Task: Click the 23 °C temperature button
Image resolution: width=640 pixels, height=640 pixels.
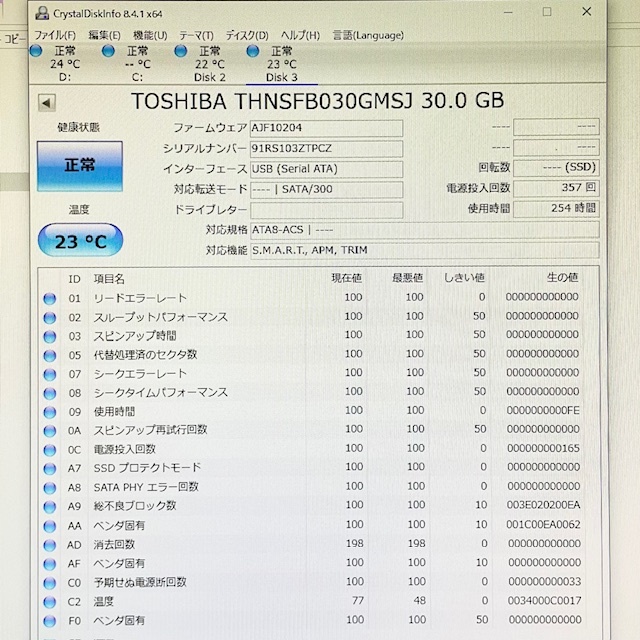Action: 80,240
